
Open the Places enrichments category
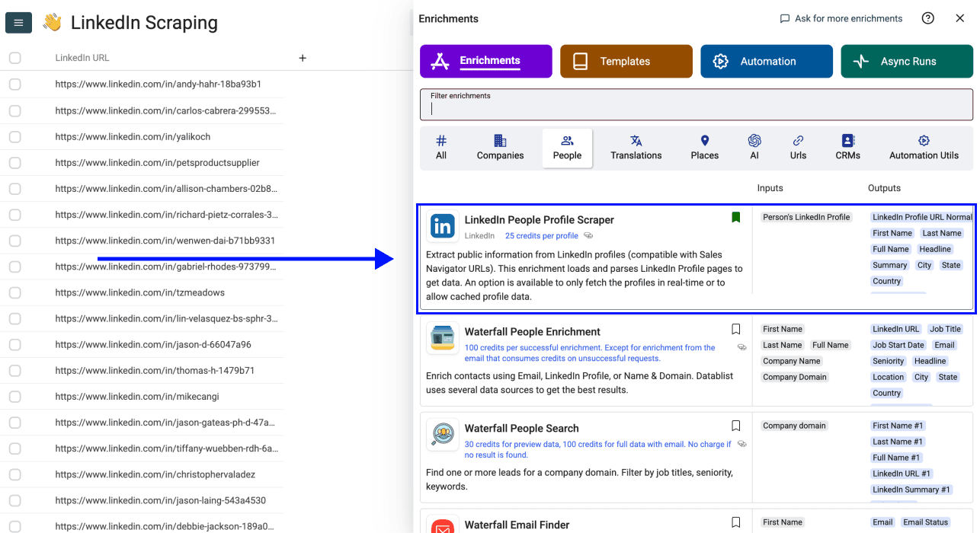[703, 148]
